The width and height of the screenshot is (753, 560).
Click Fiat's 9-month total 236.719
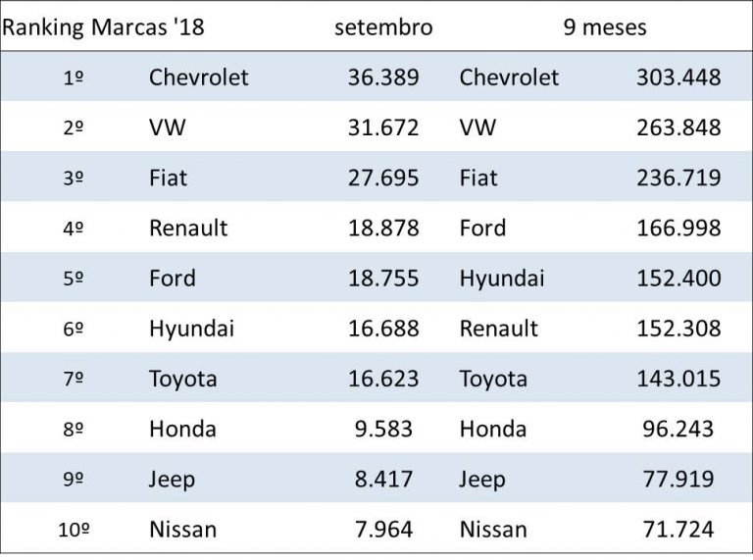point(678,178)
